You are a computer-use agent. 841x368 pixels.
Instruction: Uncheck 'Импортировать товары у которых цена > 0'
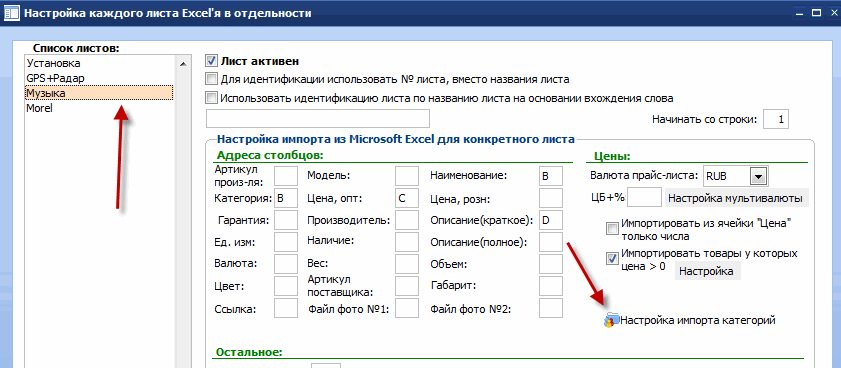(612, 259)
